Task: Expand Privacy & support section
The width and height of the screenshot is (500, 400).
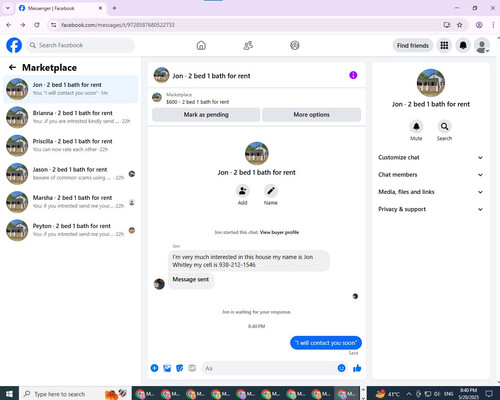Action: point(430,209)
